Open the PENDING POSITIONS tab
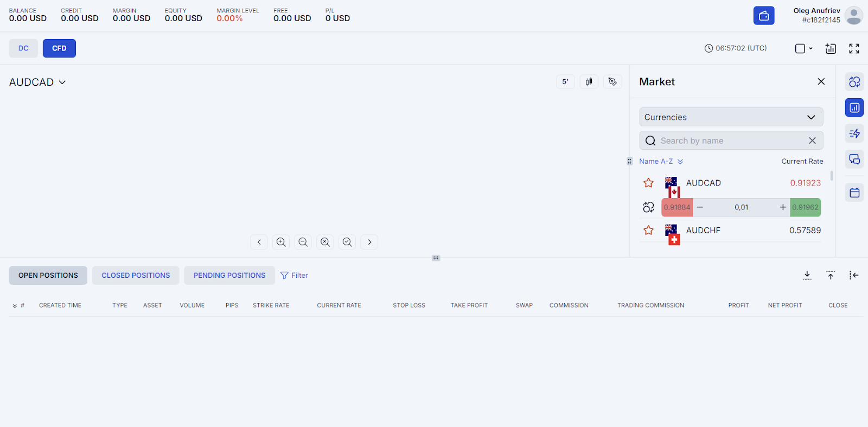Screen dimensions: 868x427 pyautogui.click(x=229, y=276)
